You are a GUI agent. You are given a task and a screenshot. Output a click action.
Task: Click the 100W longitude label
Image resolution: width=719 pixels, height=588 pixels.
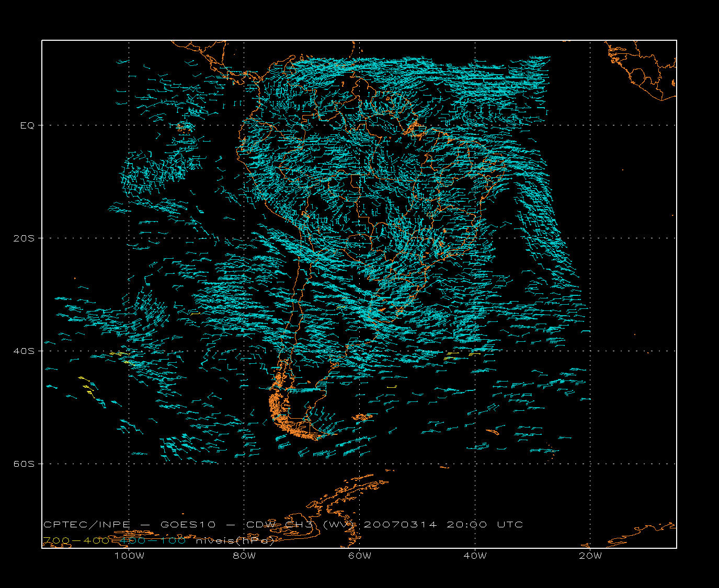[129, 556]
